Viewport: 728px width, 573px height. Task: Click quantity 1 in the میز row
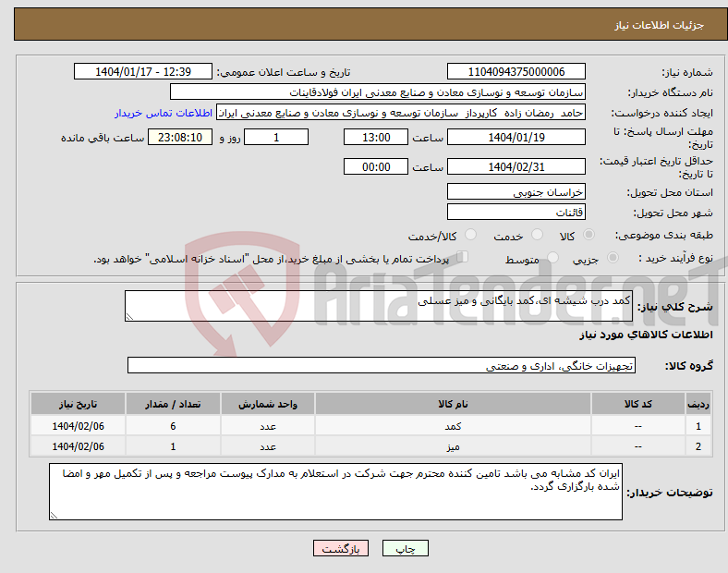[173, 446]
